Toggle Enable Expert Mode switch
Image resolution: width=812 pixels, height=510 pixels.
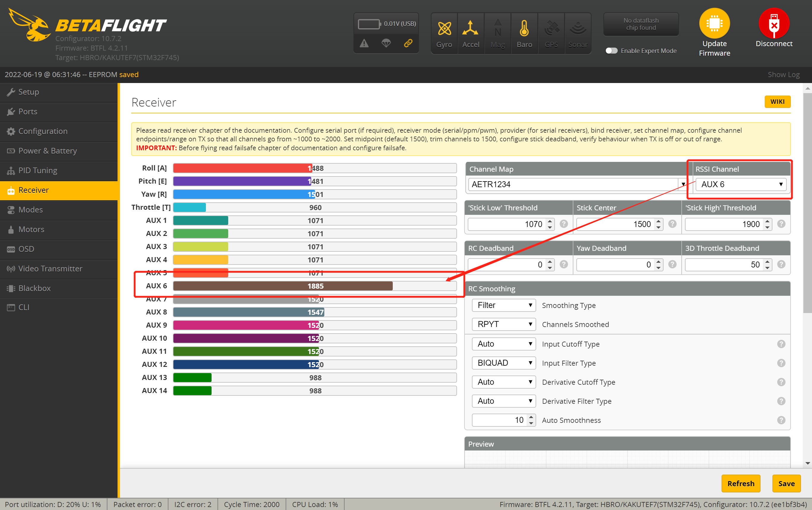click(611, 51)
